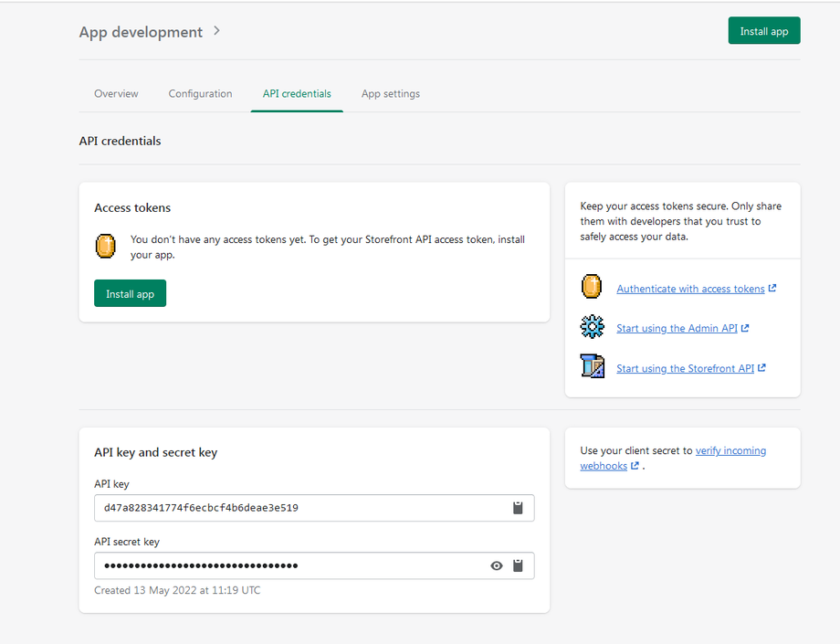The image size is (840, 644).
Task: Reveal the API secret key with eye icon
Action: (x=497, y=565)
